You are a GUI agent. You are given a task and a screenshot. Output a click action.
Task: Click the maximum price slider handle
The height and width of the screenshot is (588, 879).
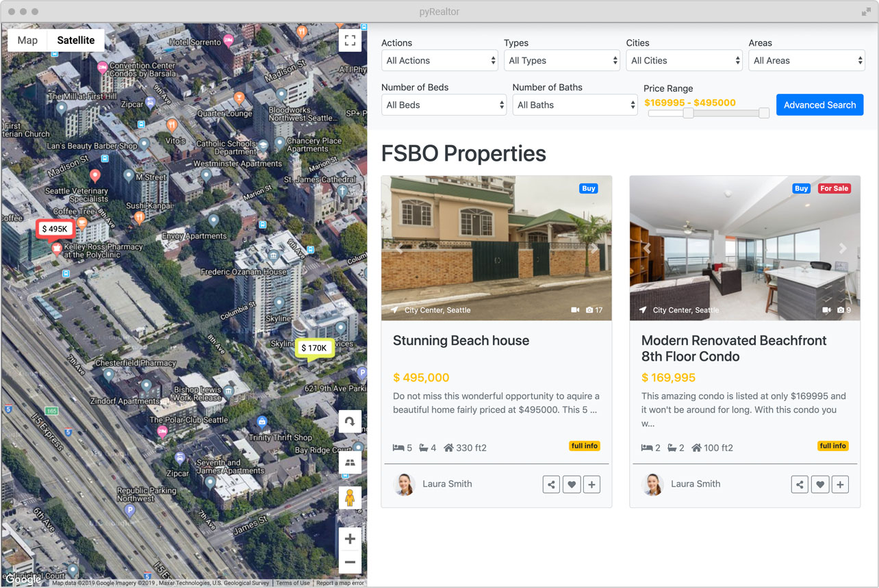[x=764, y=113]
